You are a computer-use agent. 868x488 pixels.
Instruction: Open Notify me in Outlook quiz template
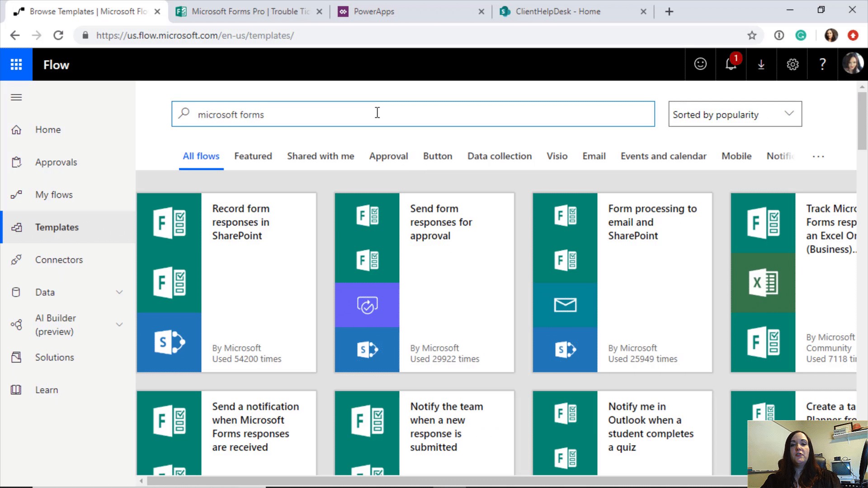pyautogui.click(x=623, y=433)
